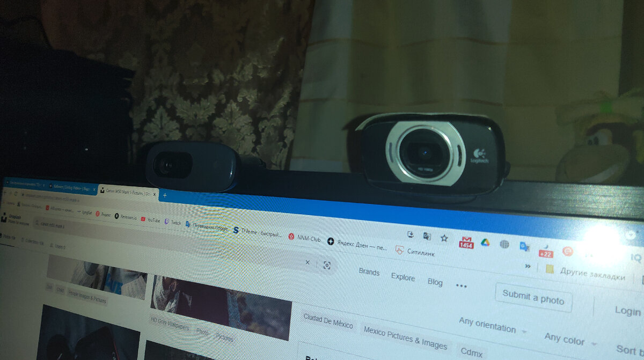Click the Cdmx tag
This screenshot has width=644, height=360.
(471, 352)
